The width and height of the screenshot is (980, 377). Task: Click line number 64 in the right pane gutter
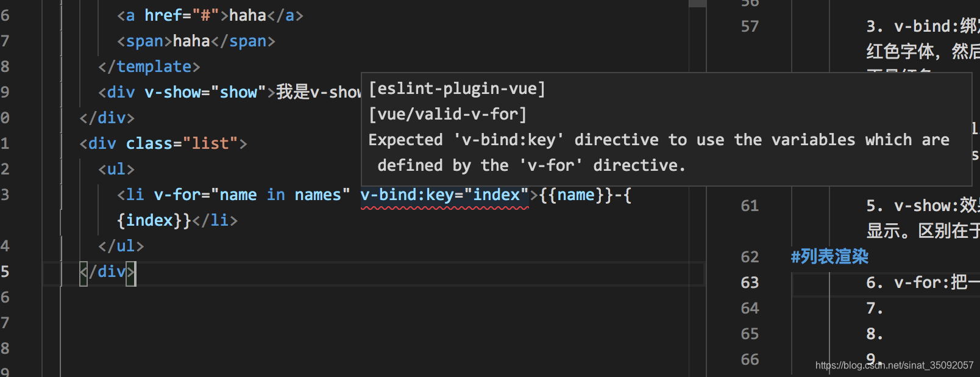[750, 308]
